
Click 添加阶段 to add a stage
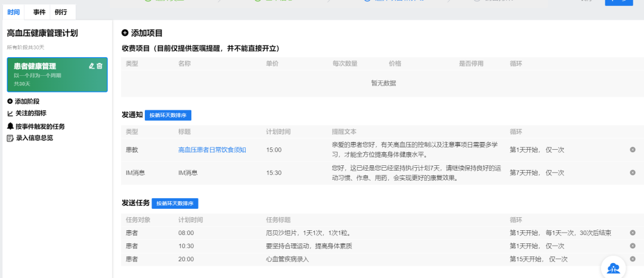coord(27,101)
